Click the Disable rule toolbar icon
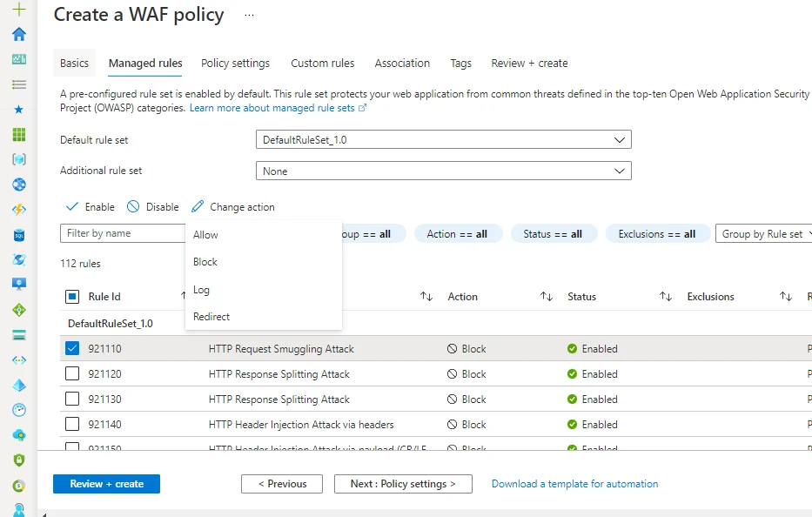 pos(133,207)
